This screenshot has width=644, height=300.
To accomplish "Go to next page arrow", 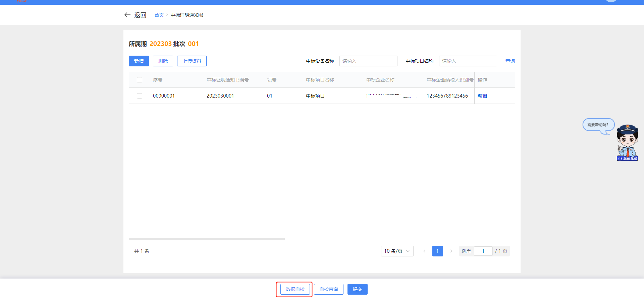I will (x=451, y=251).
